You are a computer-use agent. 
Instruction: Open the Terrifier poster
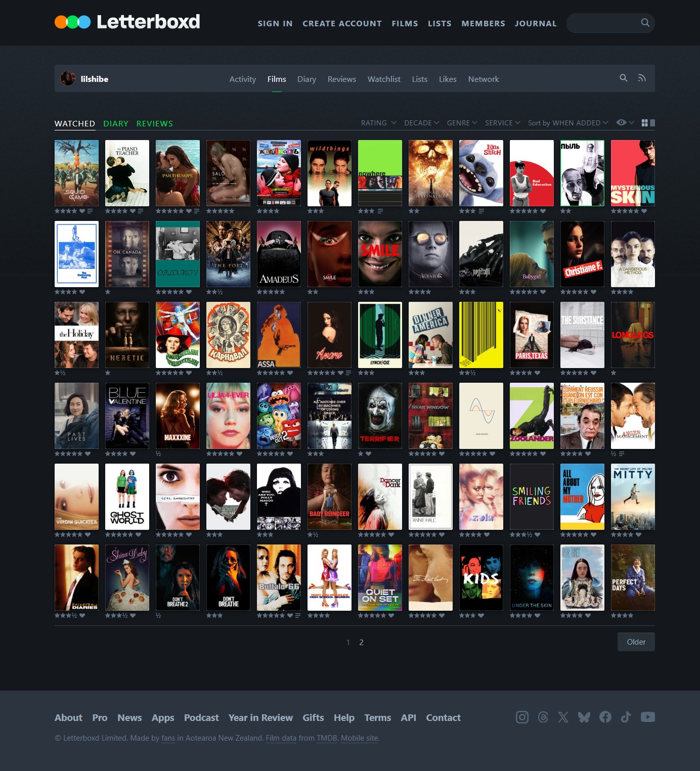point(380,416)
